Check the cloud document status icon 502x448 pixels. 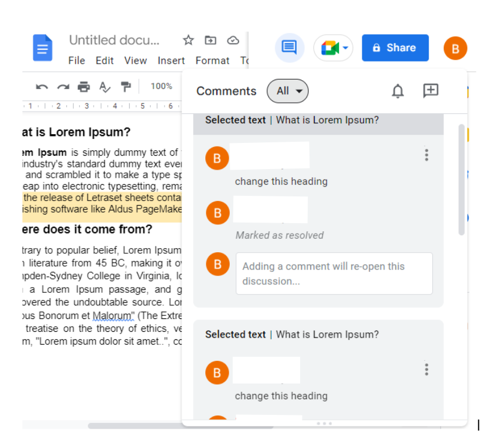point(233,40)
